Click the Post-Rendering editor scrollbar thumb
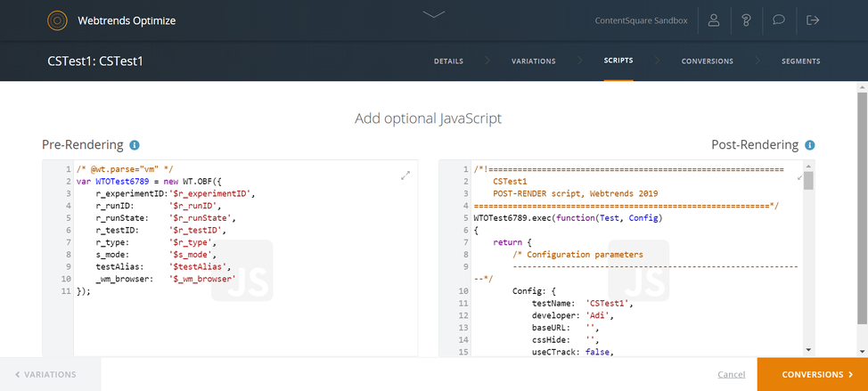 click(x=808, y=180)
